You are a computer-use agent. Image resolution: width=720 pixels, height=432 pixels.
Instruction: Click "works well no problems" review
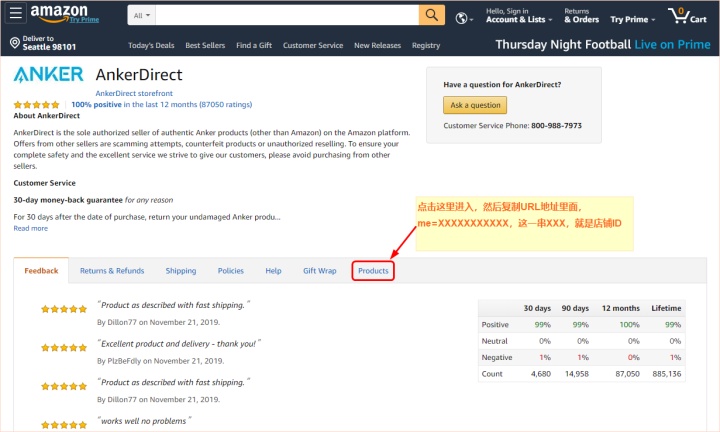(144, 421)
